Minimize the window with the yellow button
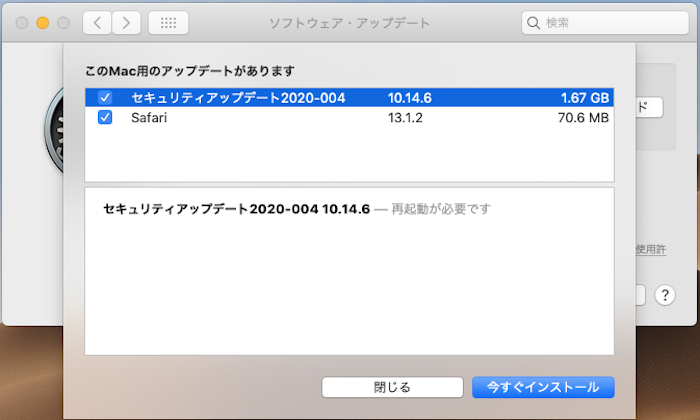700x420 pixels. click(x=42, y=22)
